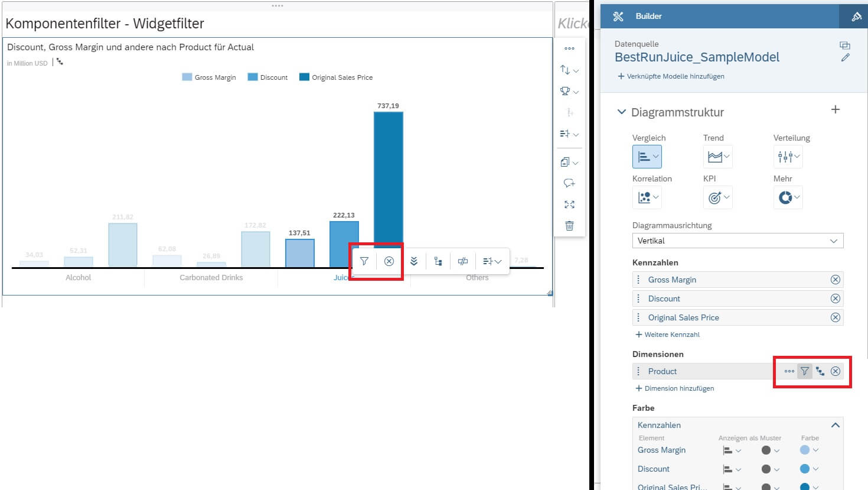Collapse the Diagrammstruktur section
This screenshot has width=868, height=490.
tap(621, 112)
